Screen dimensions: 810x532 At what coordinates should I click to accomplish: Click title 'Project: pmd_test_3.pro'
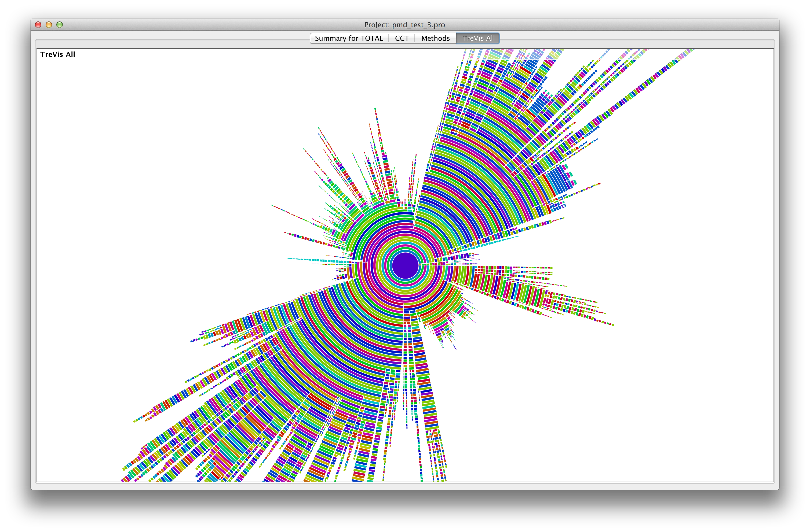point(405,25)
